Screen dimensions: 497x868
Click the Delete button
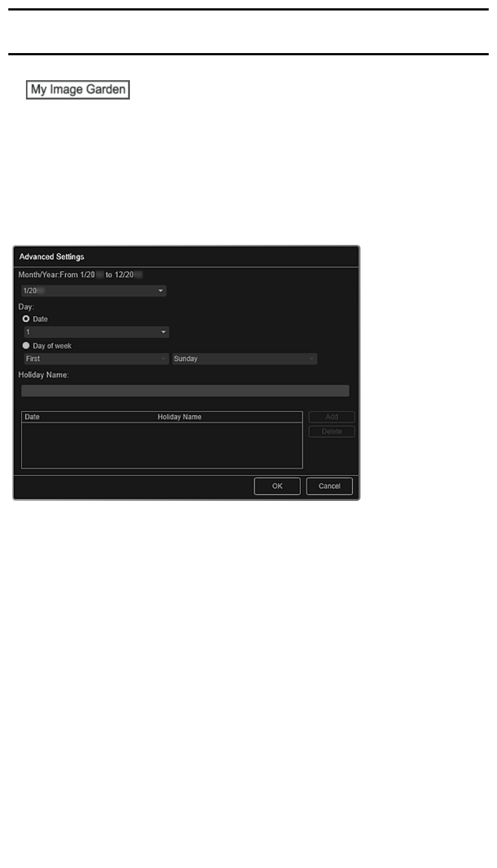point(332,431)
